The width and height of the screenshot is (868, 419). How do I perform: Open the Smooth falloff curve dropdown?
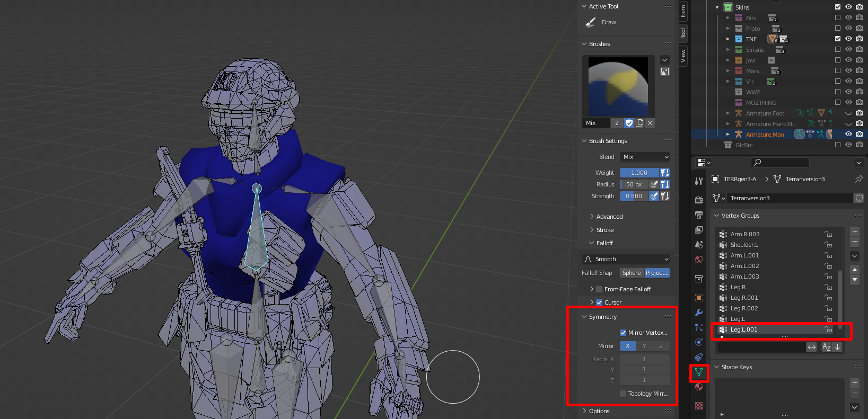626,259
